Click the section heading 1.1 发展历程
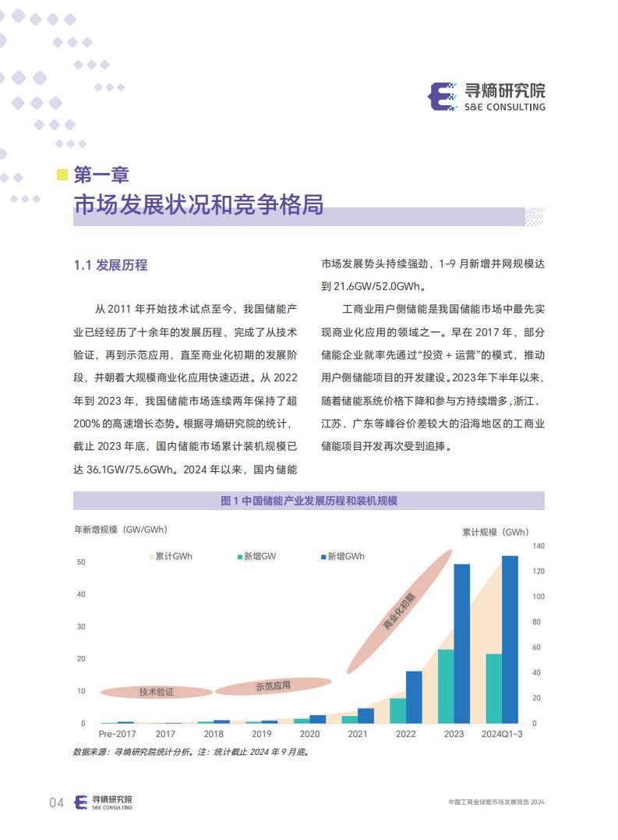The width and height of the screenshot is (618, 840). [110, 265]
